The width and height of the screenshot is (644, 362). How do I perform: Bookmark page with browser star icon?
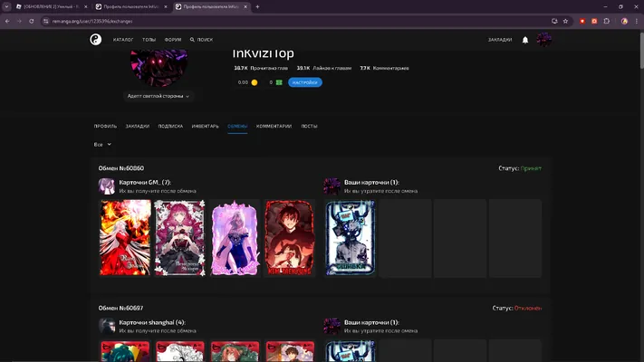pyautogui.click(x=565, y=21)
